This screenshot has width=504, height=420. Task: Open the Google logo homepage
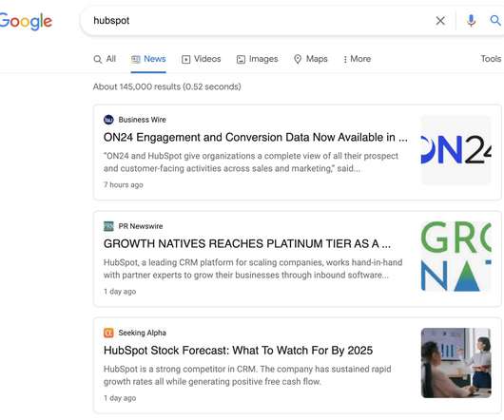tap(26, 21)
